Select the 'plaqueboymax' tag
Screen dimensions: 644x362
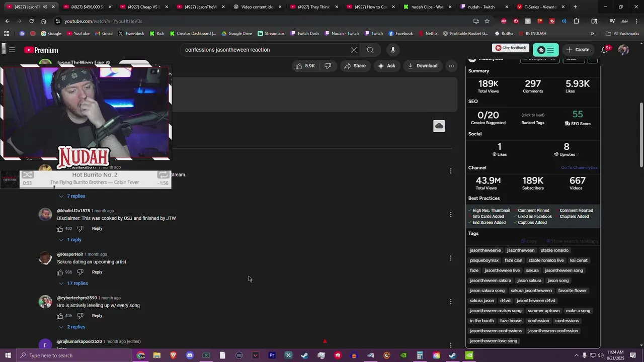pyautogui.click(x=484, y=260)
